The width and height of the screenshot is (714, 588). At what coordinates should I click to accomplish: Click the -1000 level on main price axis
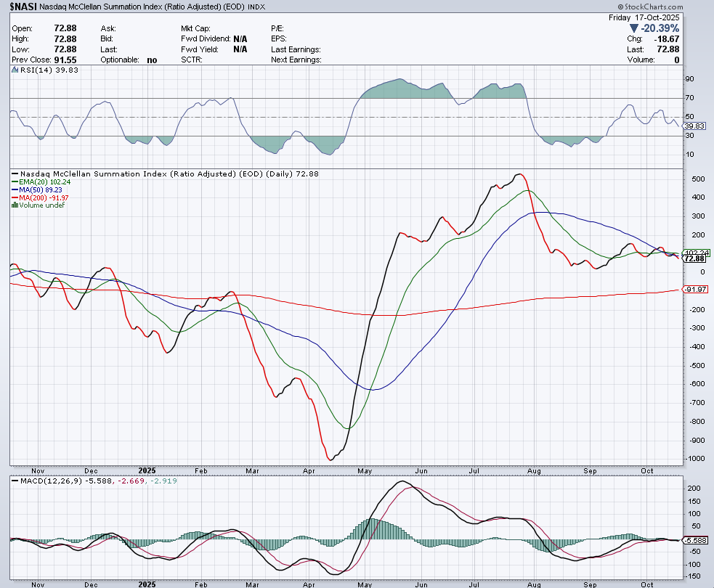695,459
